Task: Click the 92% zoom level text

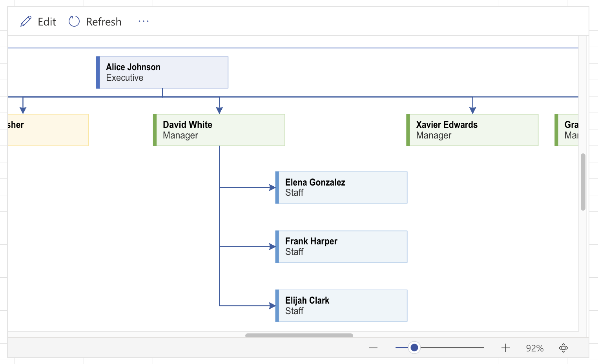Action: (x=534, y=348)
